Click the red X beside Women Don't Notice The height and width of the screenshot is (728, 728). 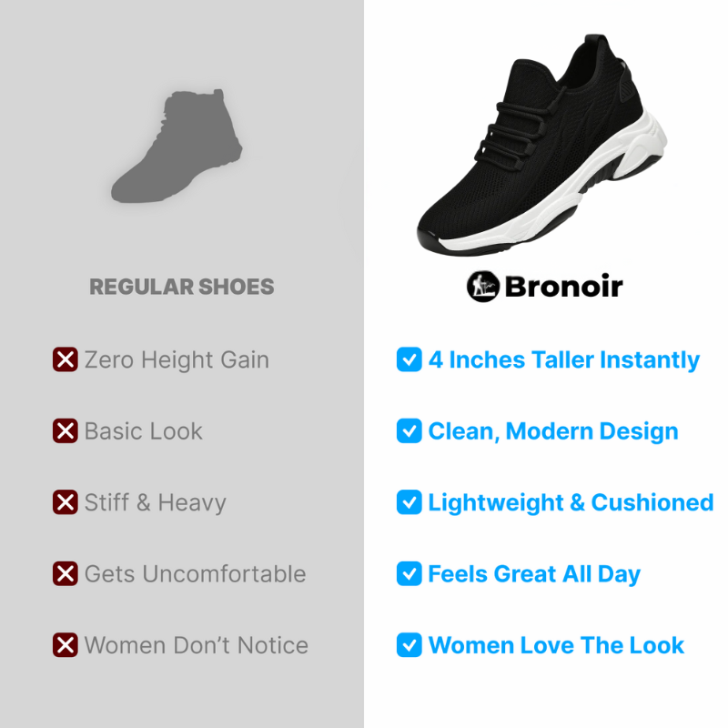pyautogui.click(x=65, y=645)
